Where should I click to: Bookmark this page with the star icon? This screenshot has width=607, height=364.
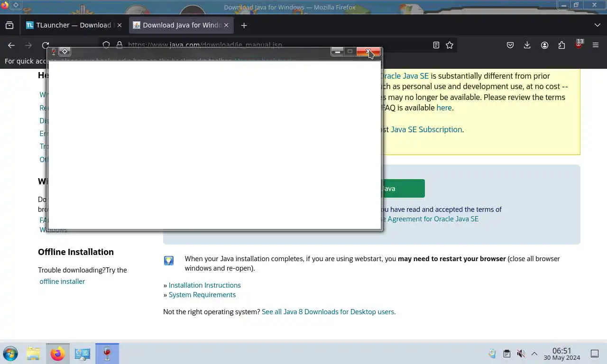click(x=450, y=45)
